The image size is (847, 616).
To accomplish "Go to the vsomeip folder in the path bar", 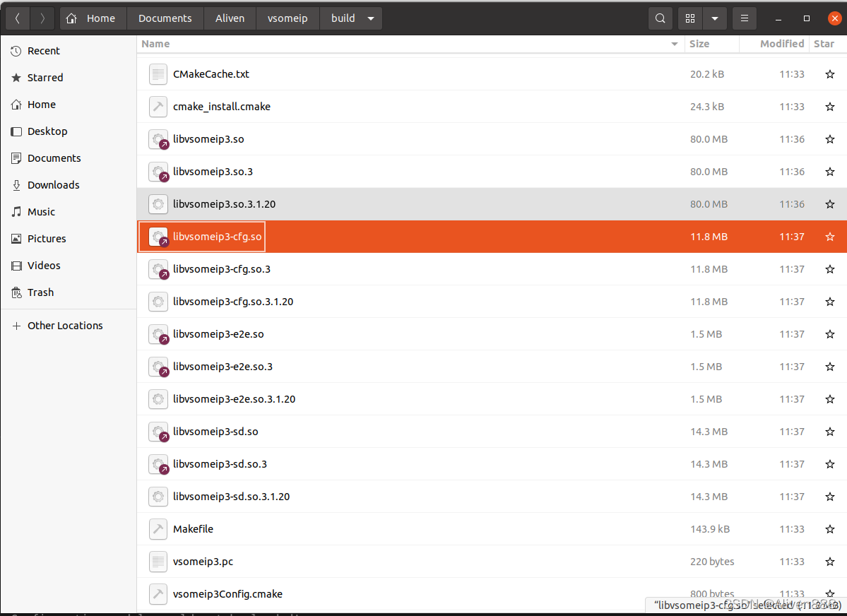I will (288, 18).
